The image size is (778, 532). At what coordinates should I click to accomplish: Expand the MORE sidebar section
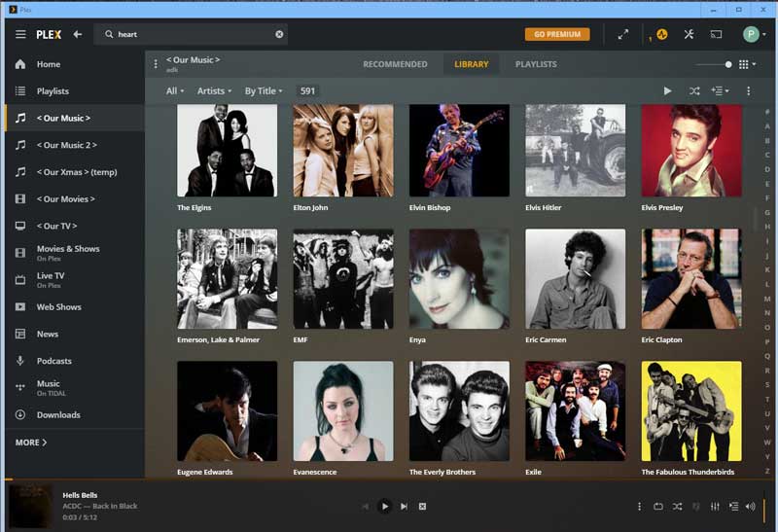pyautogui.click(x=31, y=443)
